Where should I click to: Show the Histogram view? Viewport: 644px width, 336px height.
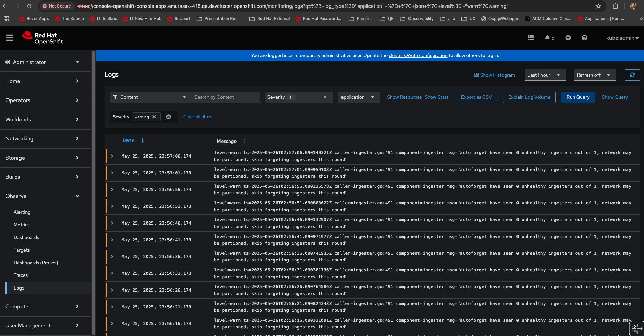[494, 75]
